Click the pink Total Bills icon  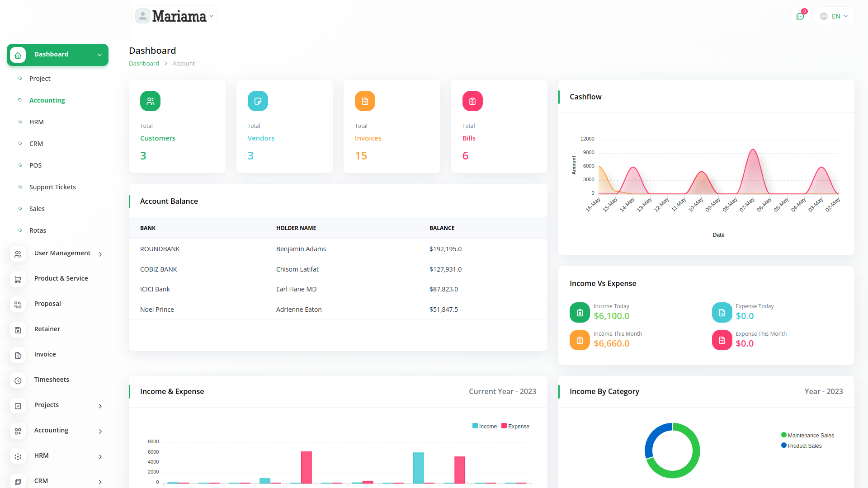click(472, 101)
